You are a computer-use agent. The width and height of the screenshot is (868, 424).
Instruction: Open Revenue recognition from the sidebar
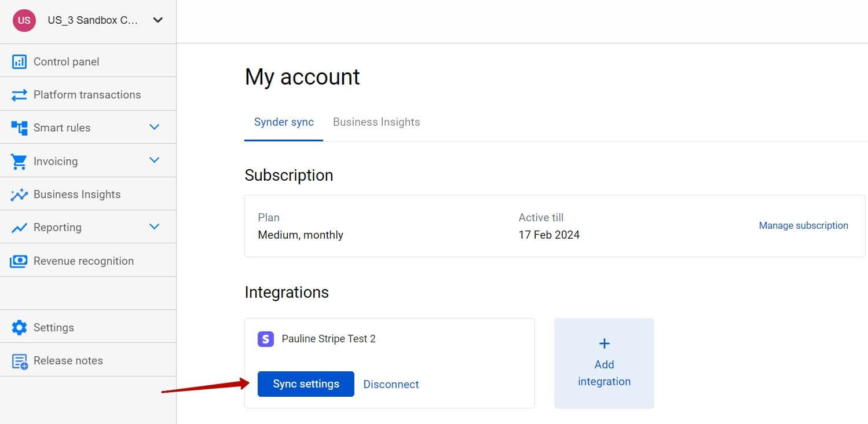[83, 260]
